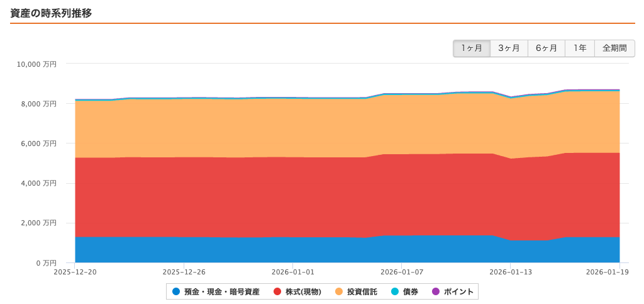Click the blue 預金・現金・暗号資産 legend dot

point(176,292)
